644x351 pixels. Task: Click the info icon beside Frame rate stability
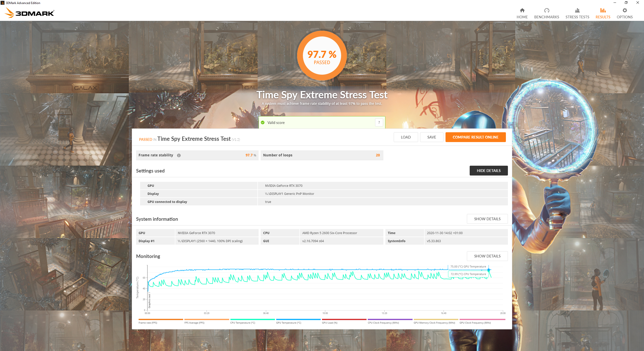coord(179,155)
